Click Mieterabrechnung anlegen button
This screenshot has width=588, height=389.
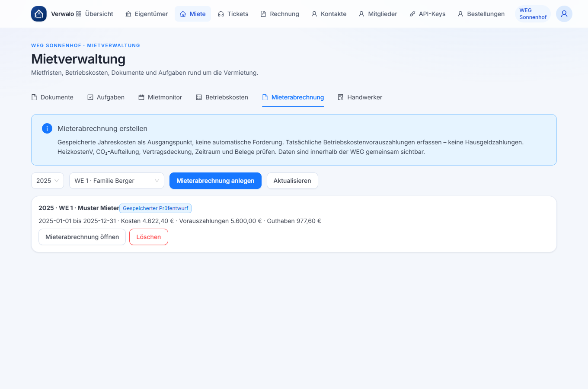point(215,181)
